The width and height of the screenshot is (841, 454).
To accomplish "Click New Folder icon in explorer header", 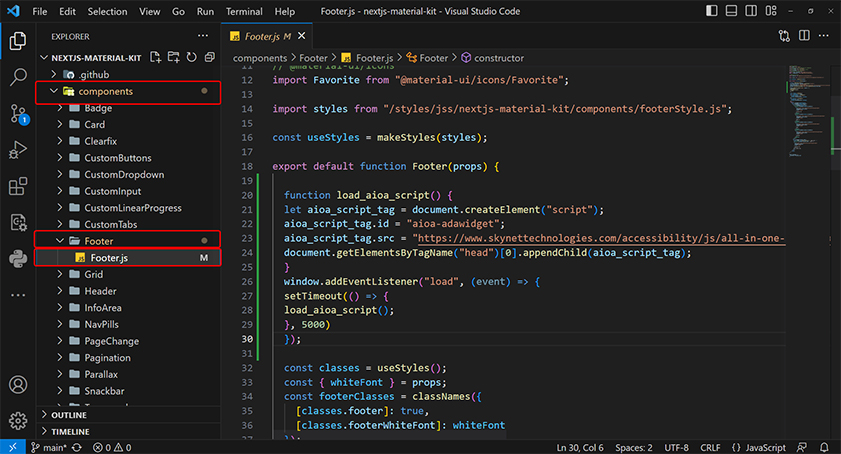I will (173, 57).
